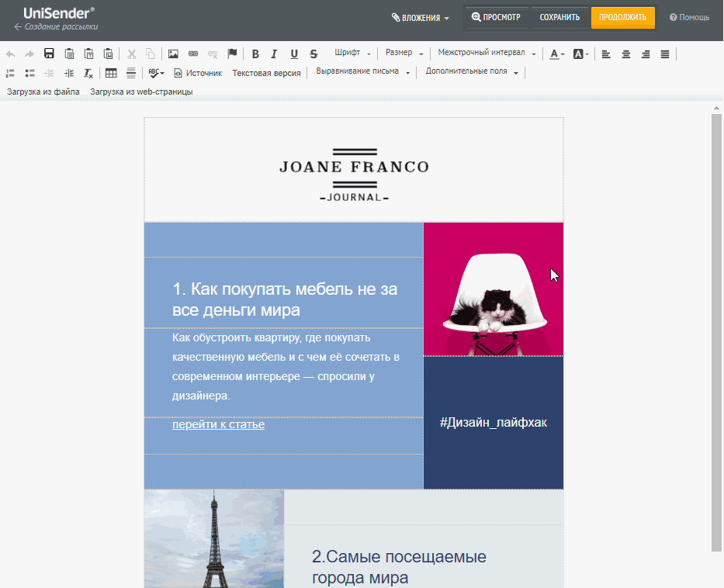724x588 pixels.
Task: Select Загрузка из web-страницы
Action: click(141, 92)
